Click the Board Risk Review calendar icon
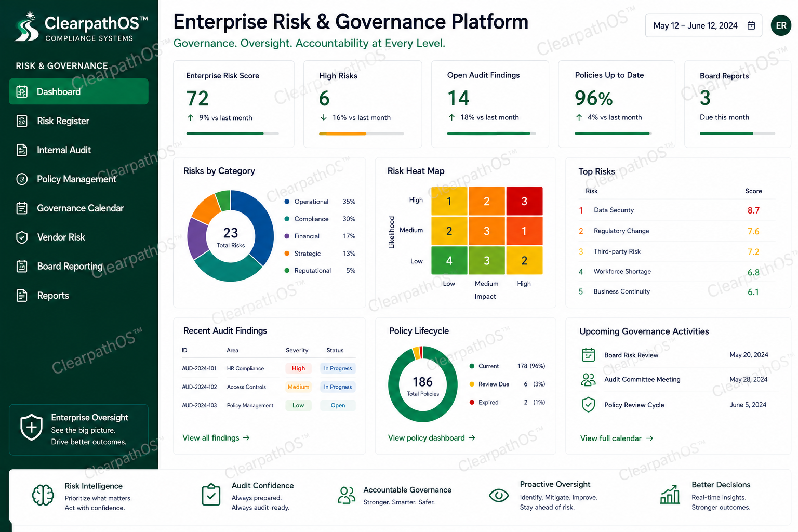This screenshot has height=532, width=798. [x=588, y=355]
